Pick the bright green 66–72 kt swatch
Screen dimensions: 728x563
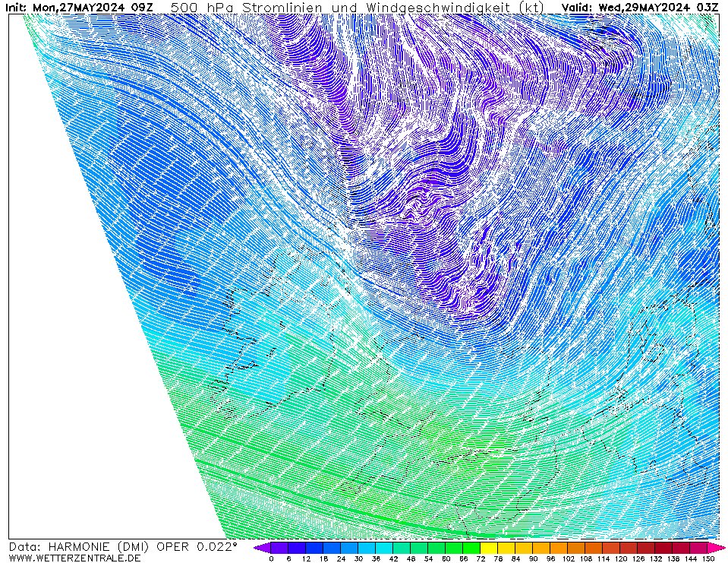[x=471, y=548]
